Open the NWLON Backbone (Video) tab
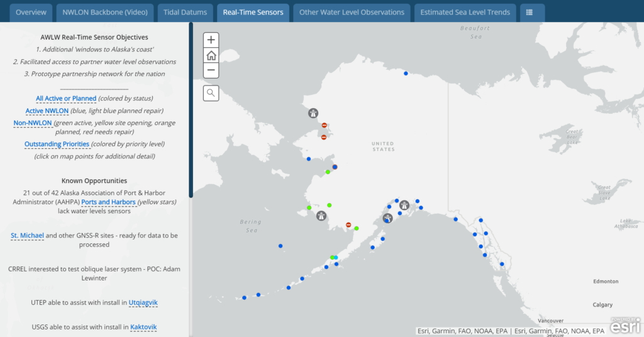The image size is (644, 337). click(x=105, y=13)
